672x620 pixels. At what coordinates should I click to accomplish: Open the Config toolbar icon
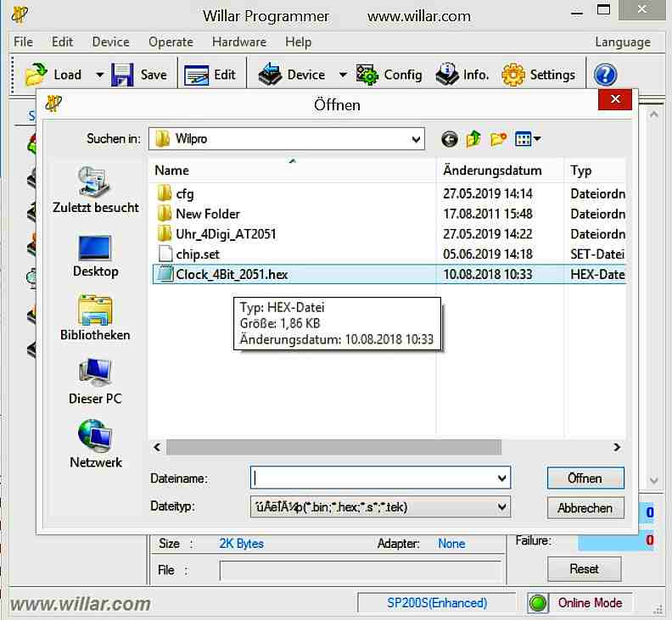tap(367, 75)
